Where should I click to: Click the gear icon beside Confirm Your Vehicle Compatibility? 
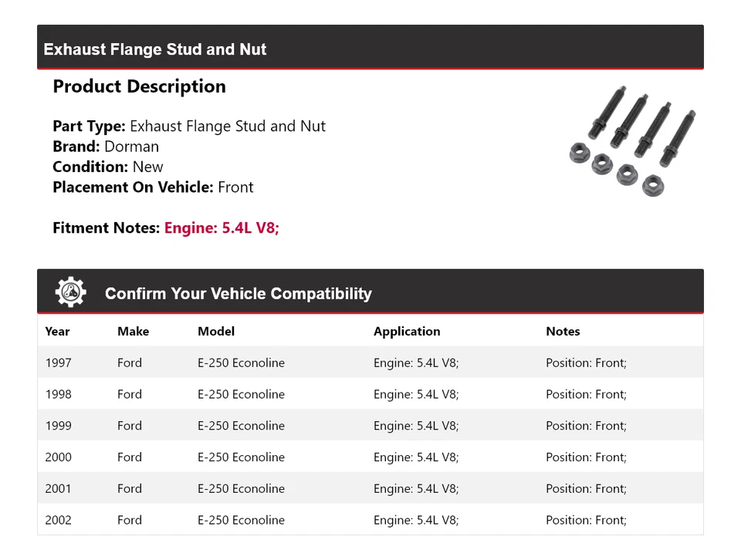(x=71, y=292)
